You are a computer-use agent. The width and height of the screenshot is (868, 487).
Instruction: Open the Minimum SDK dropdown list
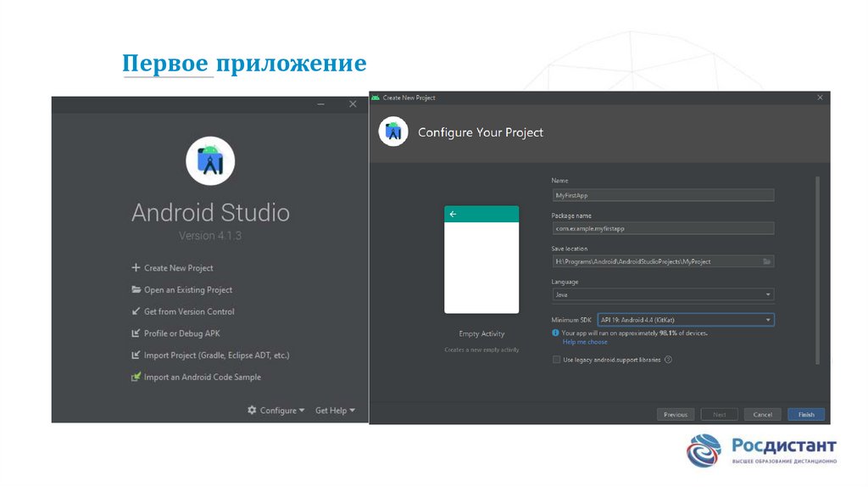coord(768,320)
